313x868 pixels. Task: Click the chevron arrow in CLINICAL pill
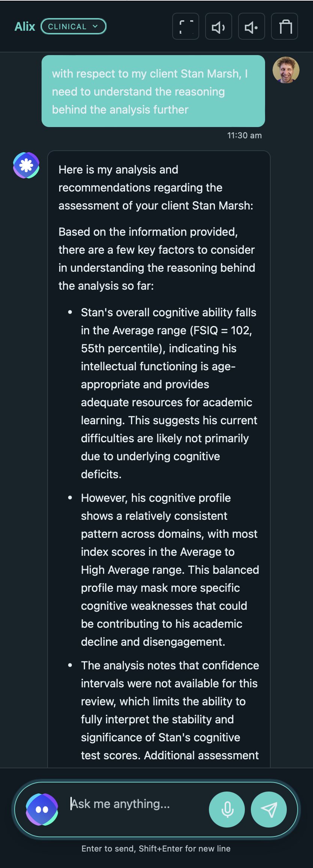pyautogui.click(x=95, y=26)
